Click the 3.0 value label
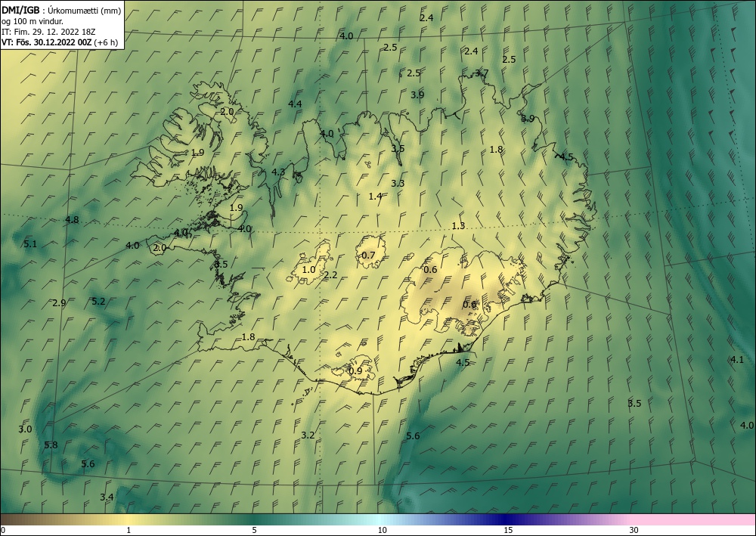This screenshot has width=756, height=536. pyautogui.click(x=25, y=429)
